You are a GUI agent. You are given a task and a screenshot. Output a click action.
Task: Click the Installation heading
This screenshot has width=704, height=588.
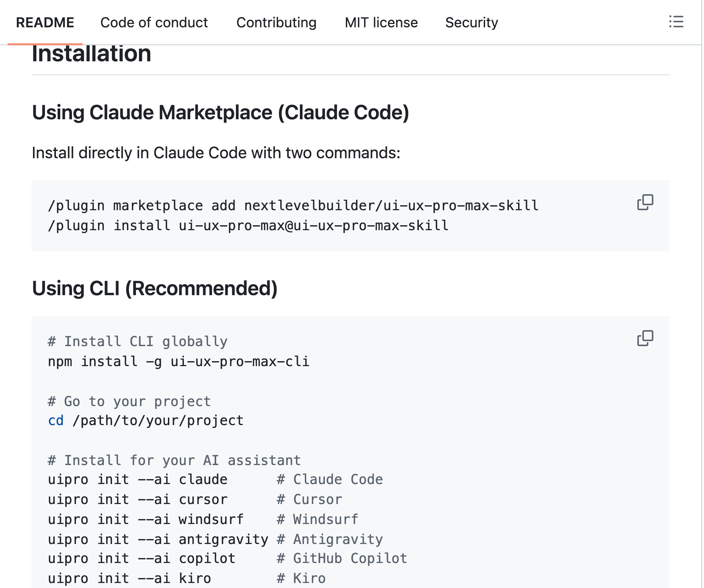[x=92, y=54]
